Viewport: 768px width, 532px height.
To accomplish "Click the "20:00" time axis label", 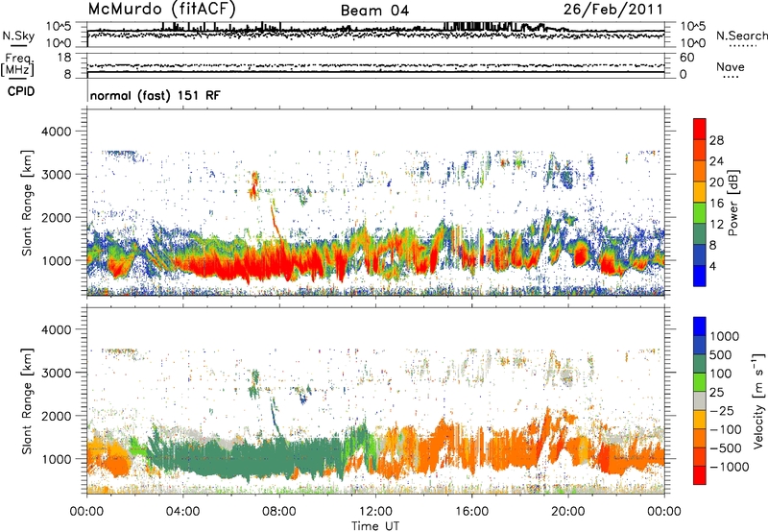I will pos(568,512).
